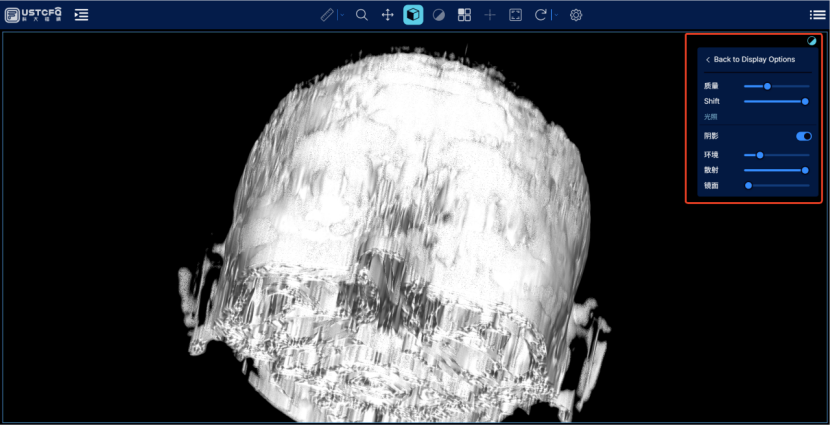The height and width of the screenshot is (426, 831).
Task: Click the USTCFQ logo
Action: click(x=33, y=15)
